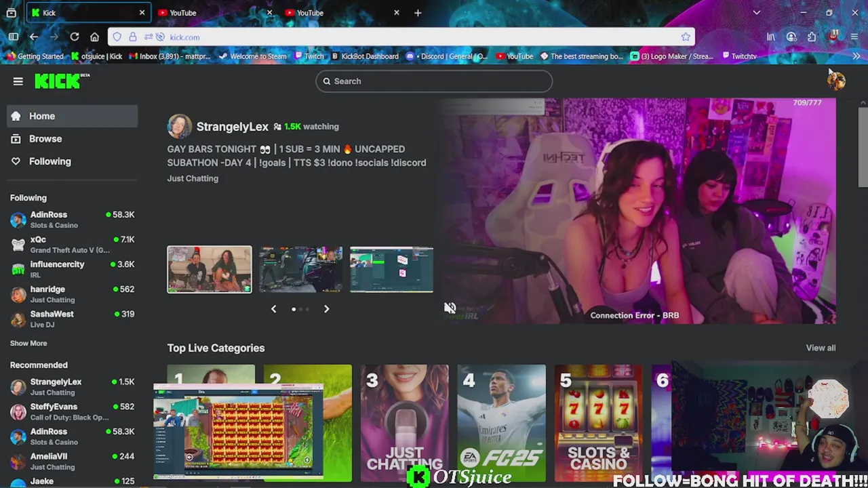Select second featured stream thumbnail

pos(300,270)
